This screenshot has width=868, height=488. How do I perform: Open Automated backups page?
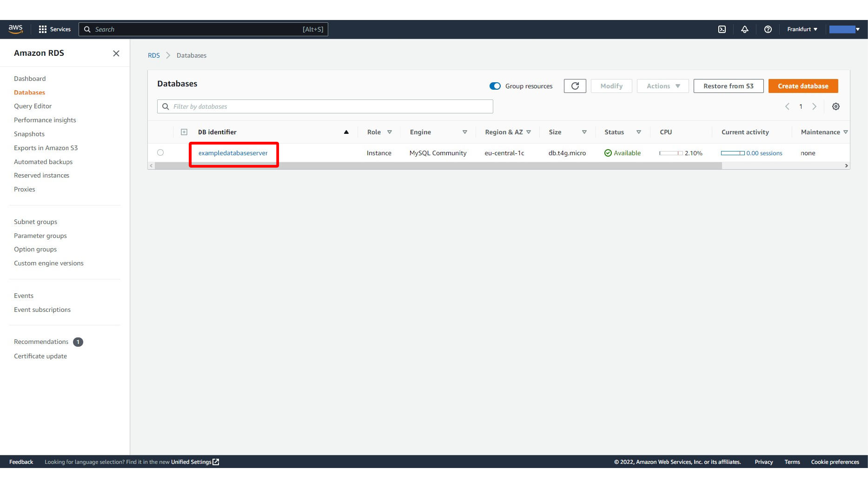(x=43, y=162)
